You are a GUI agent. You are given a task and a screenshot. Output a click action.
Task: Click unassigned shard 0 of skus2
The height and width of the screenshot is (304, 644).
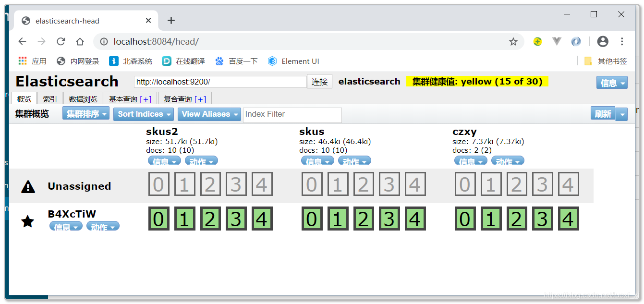pos(159,184)
